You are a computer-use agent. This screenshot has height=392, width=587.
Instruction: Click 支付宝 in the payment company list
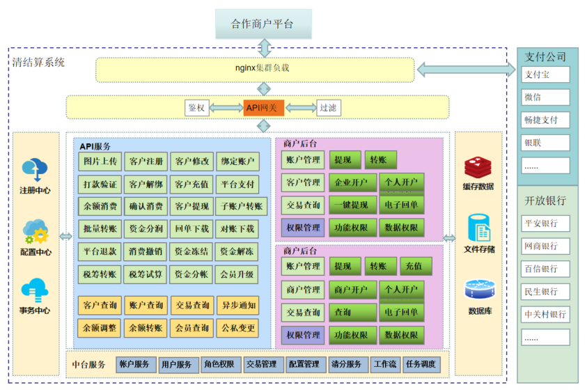[545, 75]
